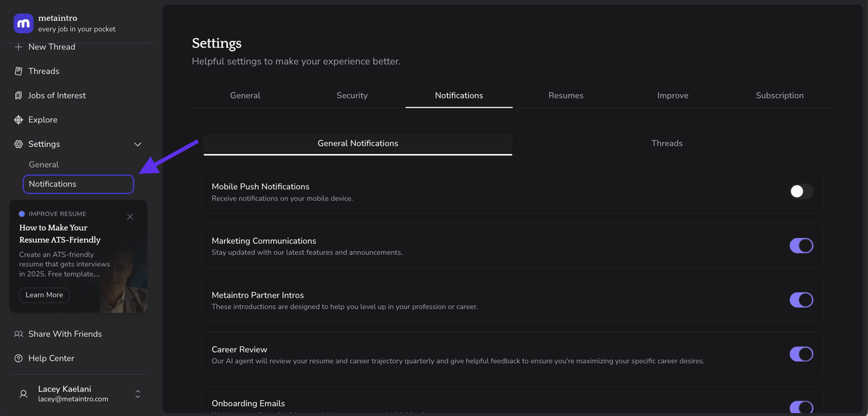Click the Share With Friends people icon
This screenshot has width=868, height=416.
19,334
